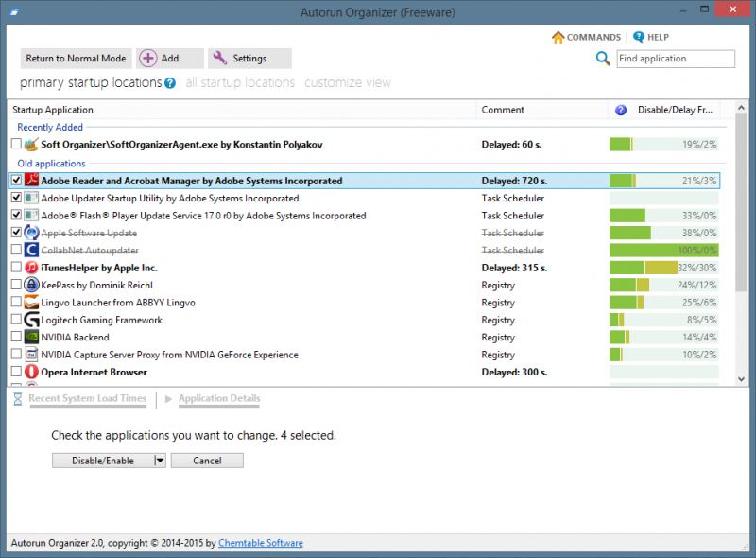
Task: Select the 'Delayed: 315 s.' comment cell
Action: (x=514, y=268)
